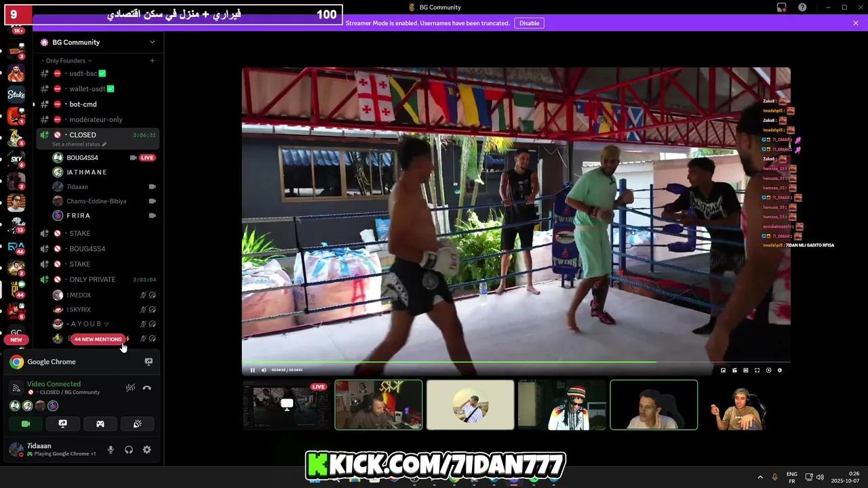The width and height of the screenshot is (868, 488).
Task: Switch ENG FR keyboard language
Action: 792,477
